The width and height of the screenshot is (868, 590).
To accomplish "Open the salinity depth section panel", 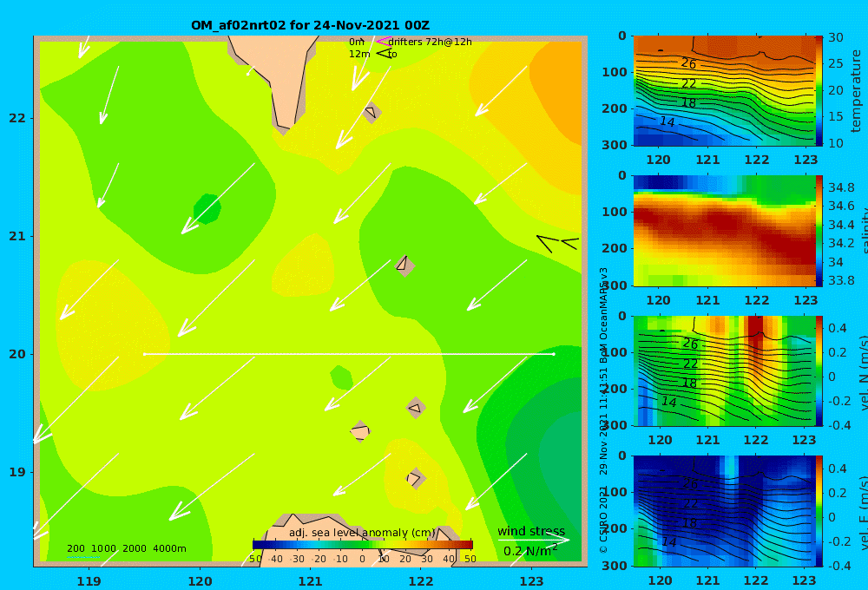I will click(x=725, y=231).
